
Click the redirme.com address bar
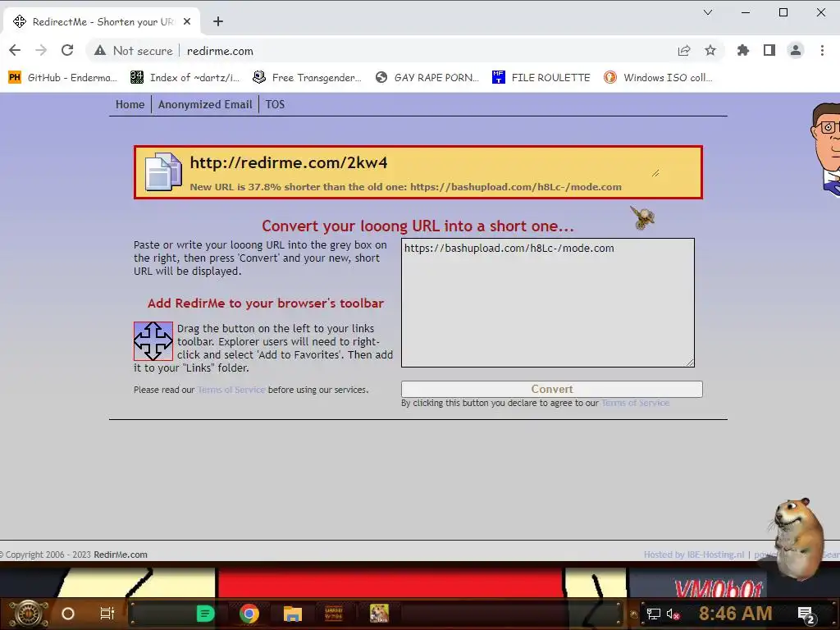coord(220,51)
